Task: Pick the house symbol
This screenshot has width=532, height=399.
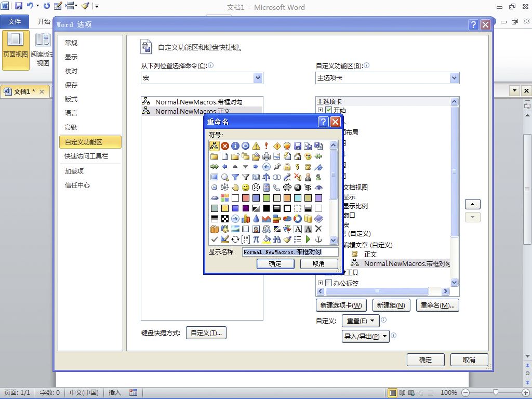Action: coord(298,156)
